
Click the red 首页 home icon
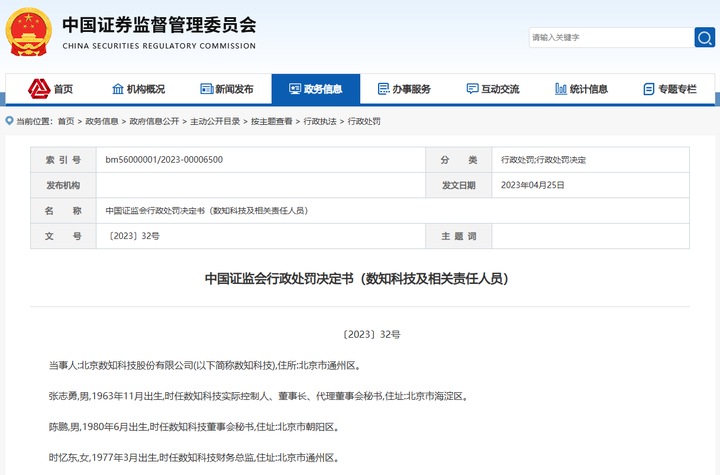(x=39, y=89)
